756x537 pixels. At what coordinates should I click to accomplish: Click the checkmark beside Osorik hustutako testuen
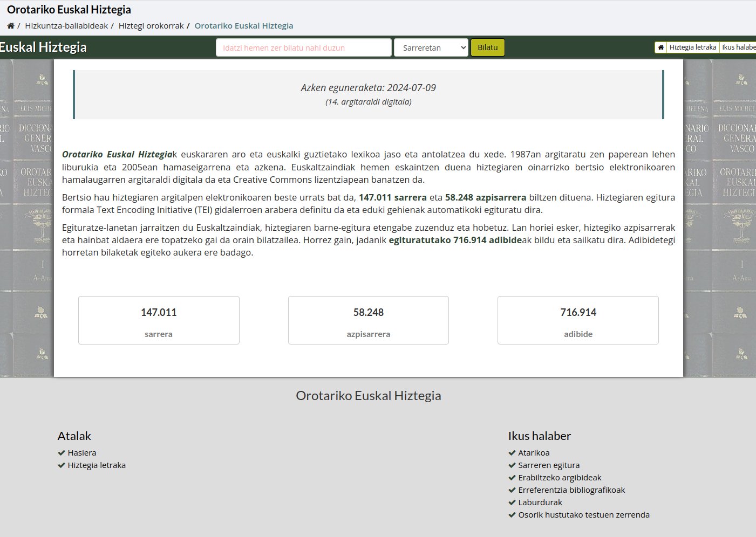point(512,515)
